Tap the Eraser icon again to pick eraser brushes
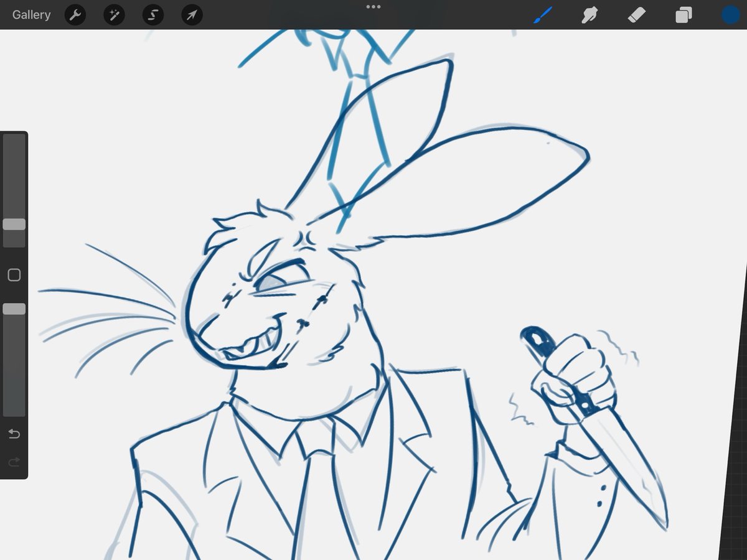 637,15
